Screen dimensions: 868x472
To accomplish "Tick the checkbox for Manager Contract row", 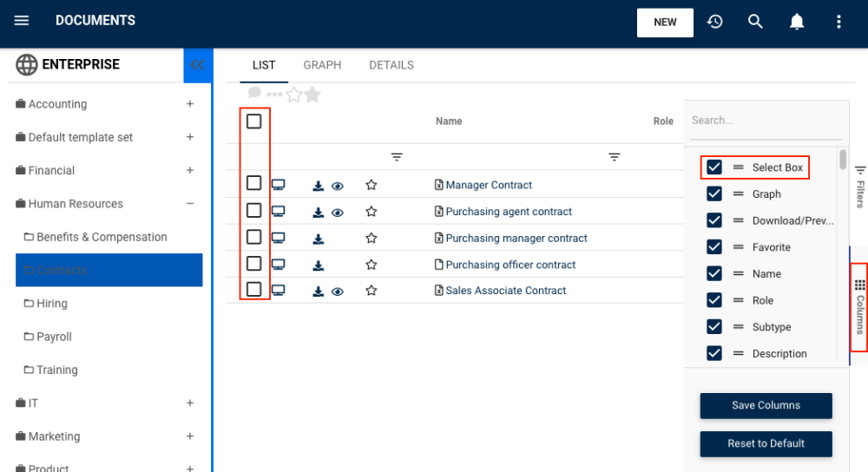I will pos(254,183).
